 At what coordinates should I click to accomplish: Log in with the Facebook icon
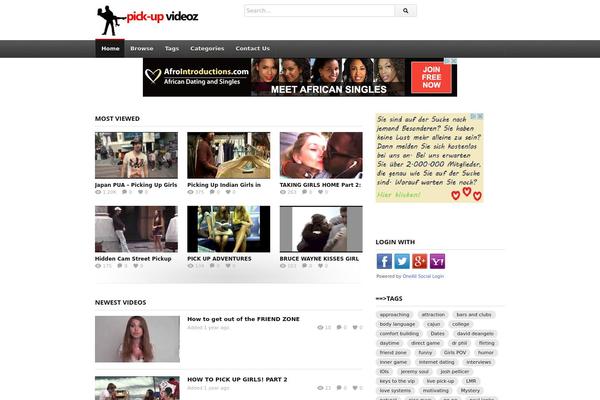pyautogui.click(x=384, y=261)
